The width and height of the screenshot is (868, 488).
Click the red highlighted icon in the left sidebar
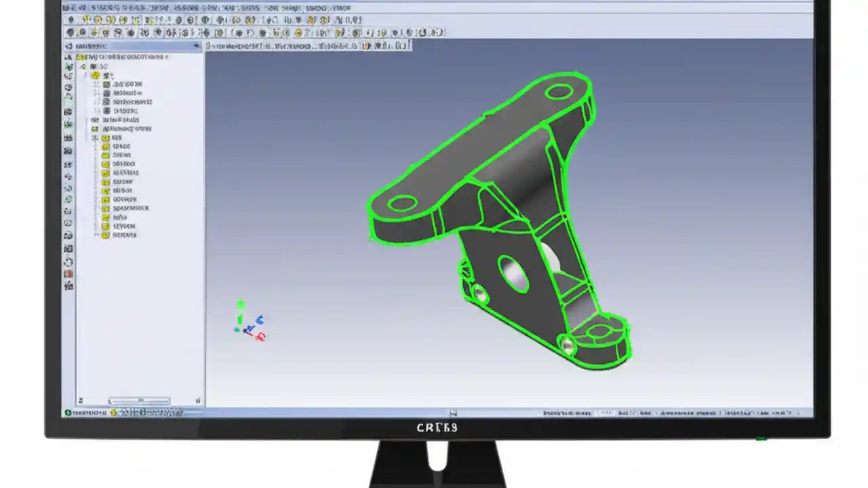click(x=68, y=273)
